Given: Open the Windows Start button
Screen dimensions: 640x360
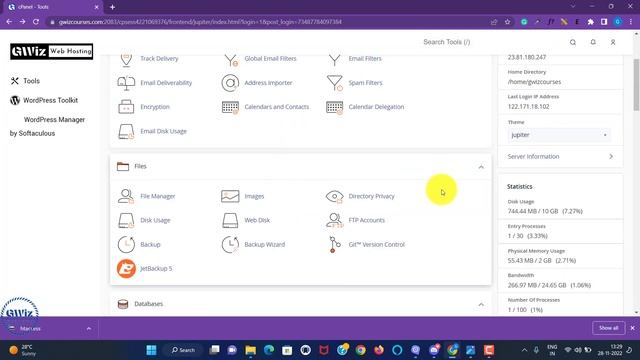Looking at the screenshot, I should click(151, 350).
